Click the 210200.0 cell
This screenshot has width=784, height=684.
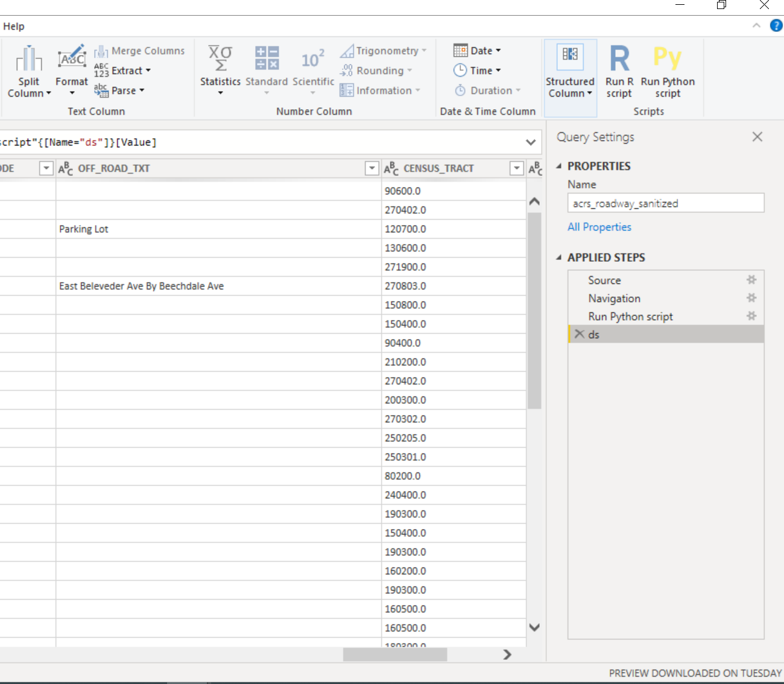click(x=454, y=362)
